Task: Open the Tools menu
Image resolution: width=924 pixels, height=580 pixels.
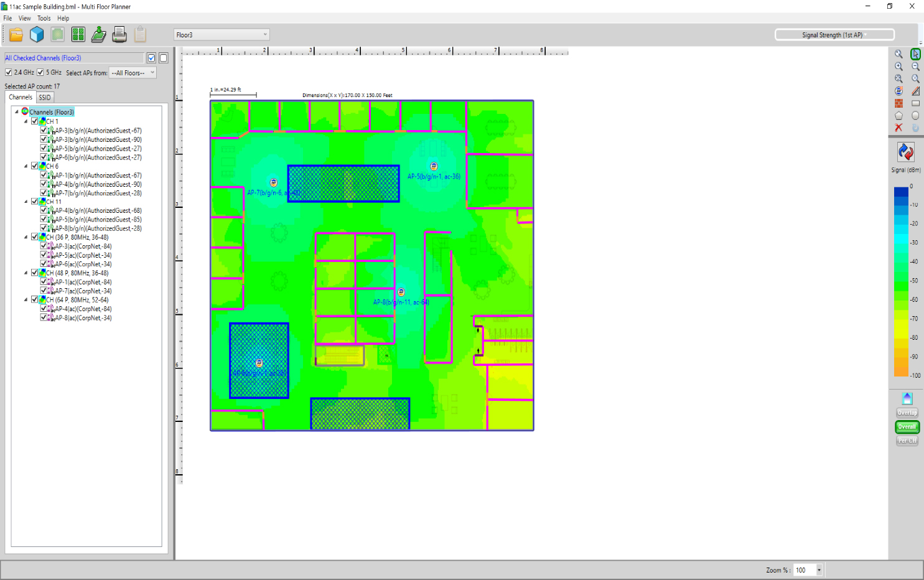Action: (x=44, y=18)
